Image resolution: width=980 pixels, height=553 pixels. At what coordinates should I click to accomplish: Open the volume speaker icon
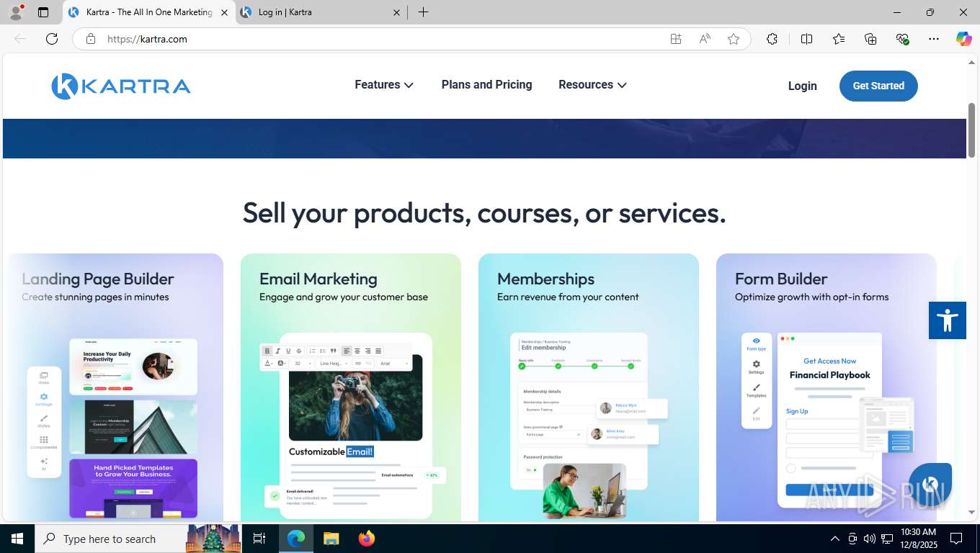(x=869, y=539)
